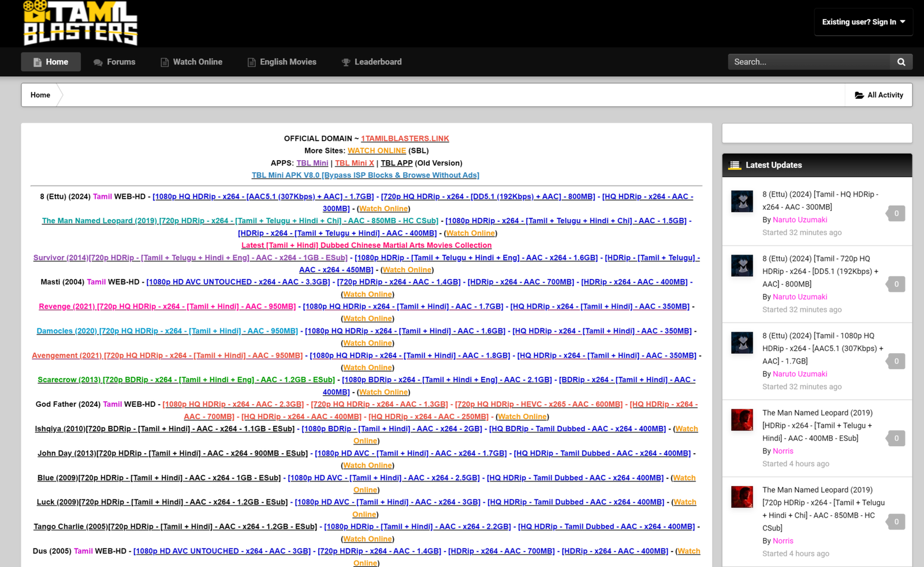
Task: Open the TBL Mini X app link
Action: tap(355, 163)
